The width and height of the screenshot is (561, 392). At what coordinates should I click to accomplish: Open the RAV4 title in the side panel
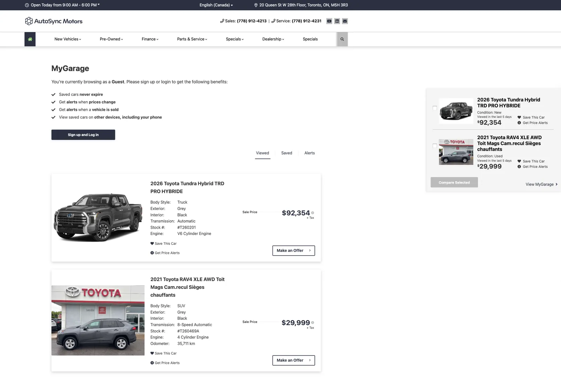tap(509, 143)
